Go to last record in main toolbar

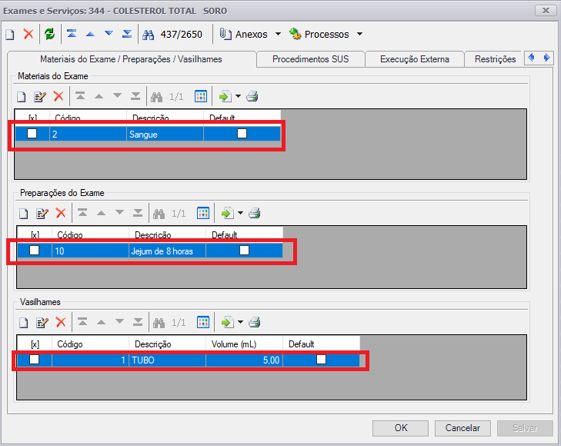(x=127, y=34)
